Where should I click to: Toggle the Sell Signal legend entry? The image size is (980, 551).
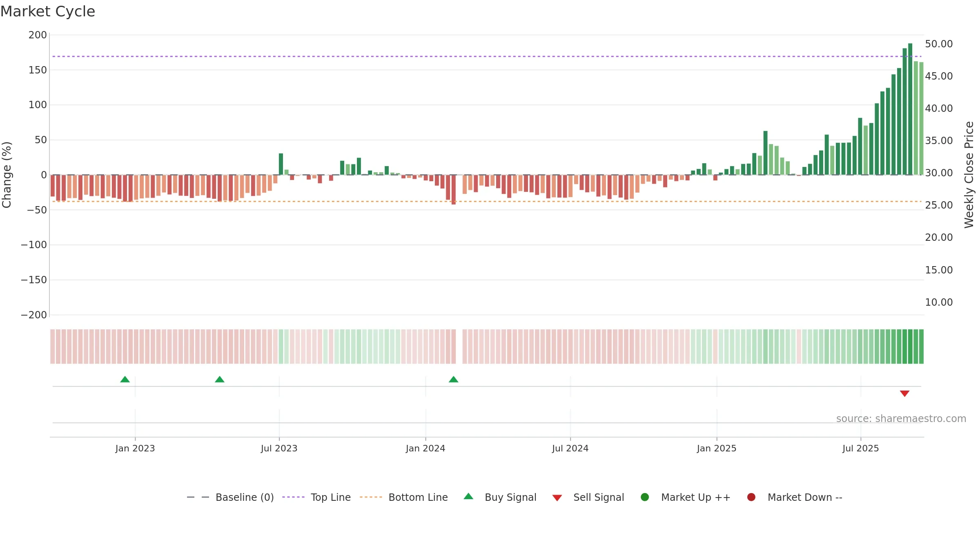click(588, 497)
